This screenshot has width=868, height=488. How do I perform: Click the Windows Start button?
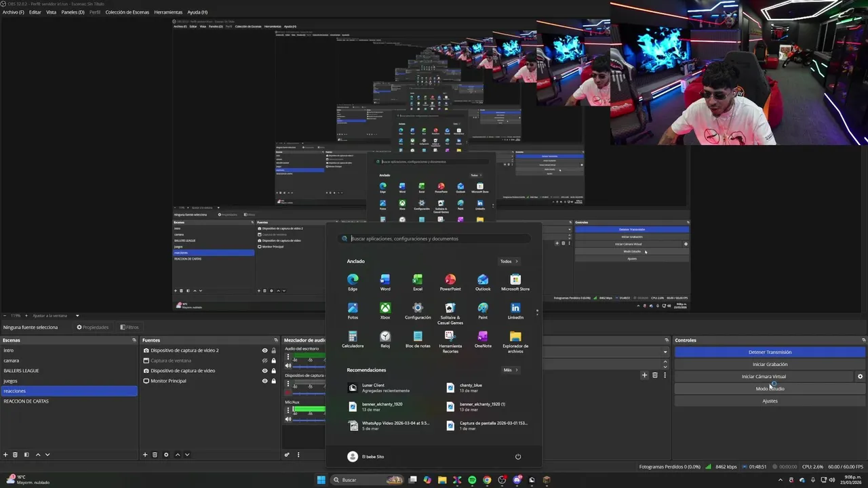click(x=321, y=480)
